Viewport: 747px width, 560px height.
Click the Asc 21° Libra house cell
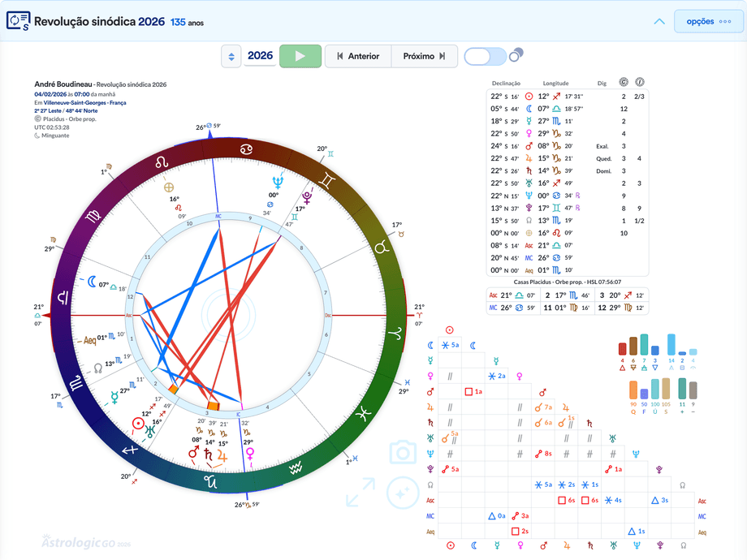point(513,295)
